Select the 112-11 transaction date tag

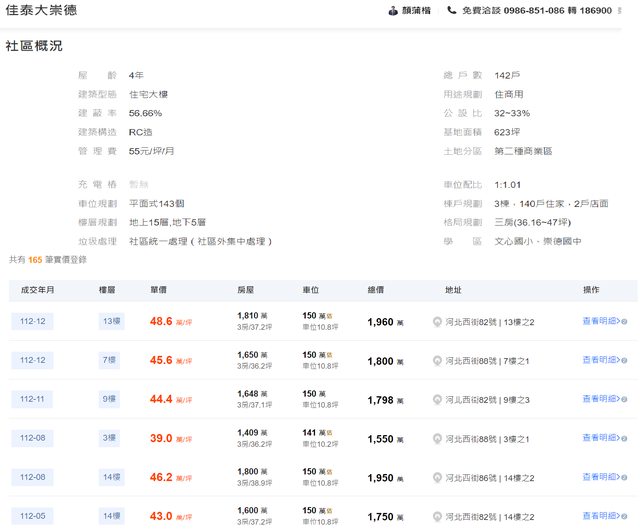click(32, 400)
